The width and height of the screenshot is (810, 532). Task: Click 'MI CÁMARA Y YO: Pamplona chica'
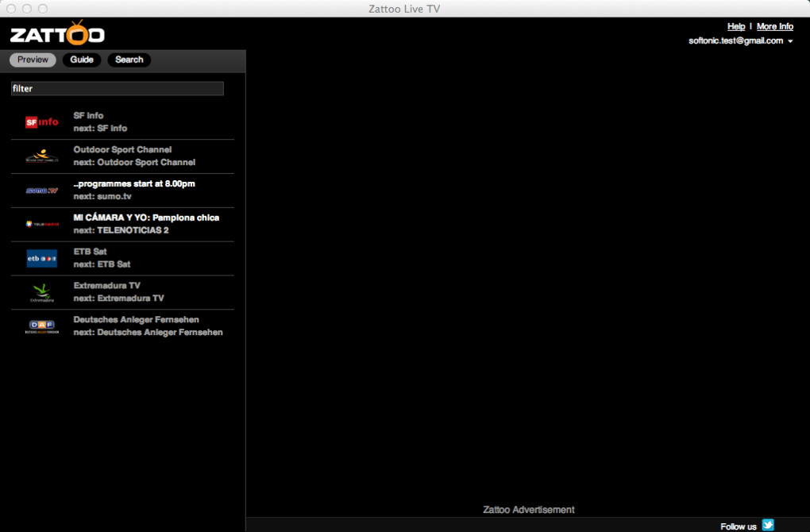[146, 218]
